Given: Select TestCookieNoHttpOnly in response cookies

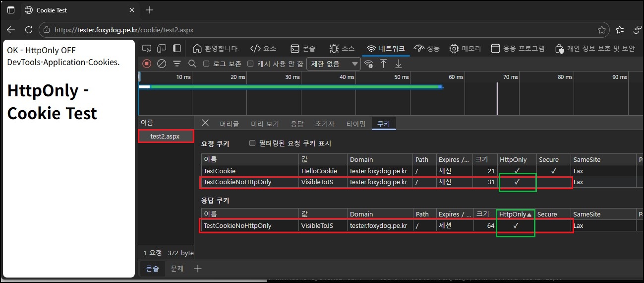Looking at the screenshot, I should point(237,225).
